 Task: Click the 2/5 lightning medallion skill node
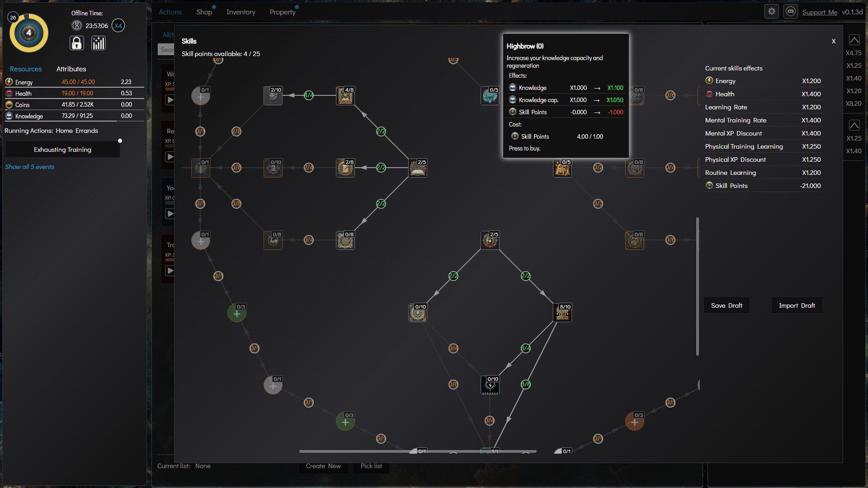(490, 240)
